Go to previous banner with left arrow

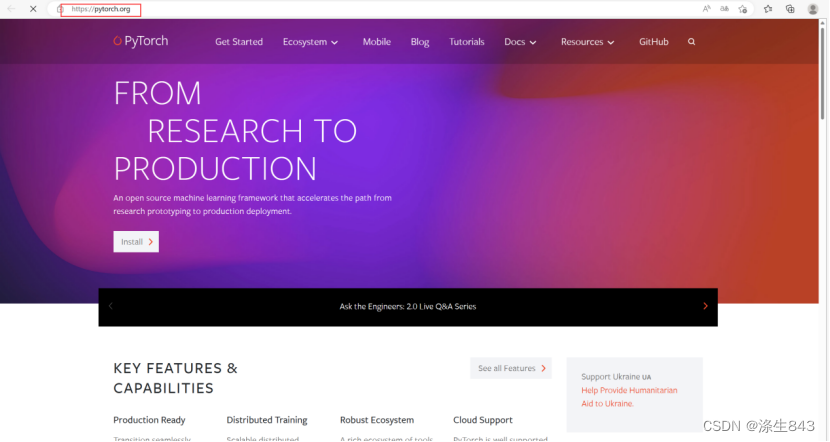[x=111, y=306]
